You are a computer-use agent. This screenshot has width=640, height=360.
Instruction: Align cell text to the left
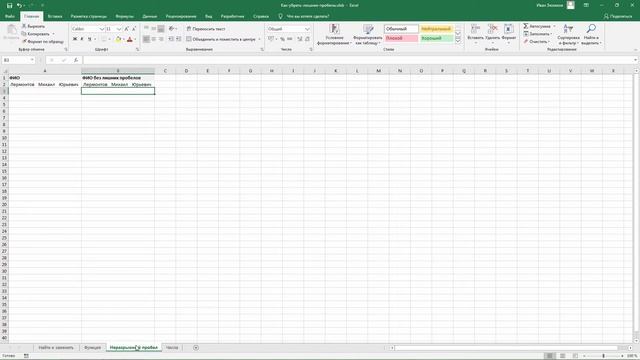[x=147, y=39]
